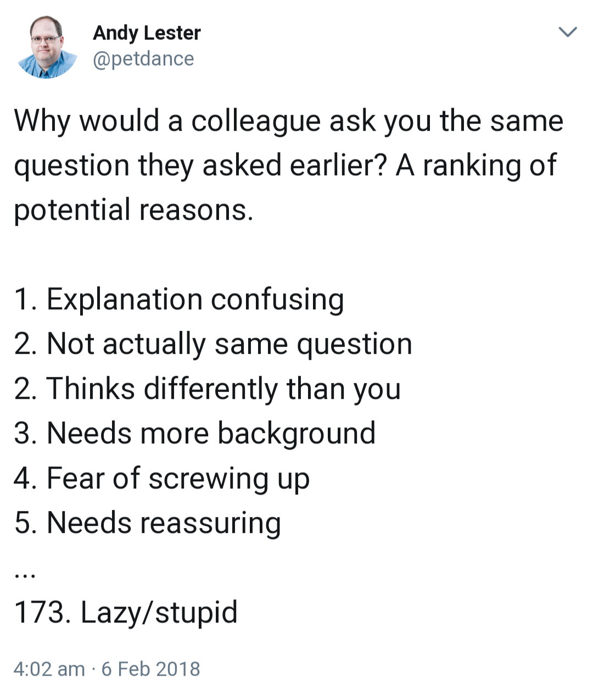The width and height of the screenshot is (593, 700).
Task: Click the "4. Fear of screwing up" line
Action: [162, 478]
